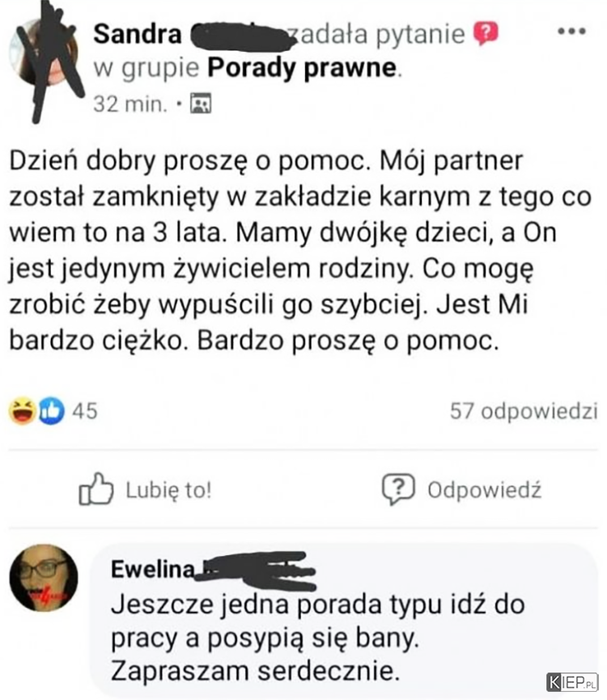Show the 57 odpowiedzi replies
The height and width of the screenshot is (700, 607).
point(524,411)
